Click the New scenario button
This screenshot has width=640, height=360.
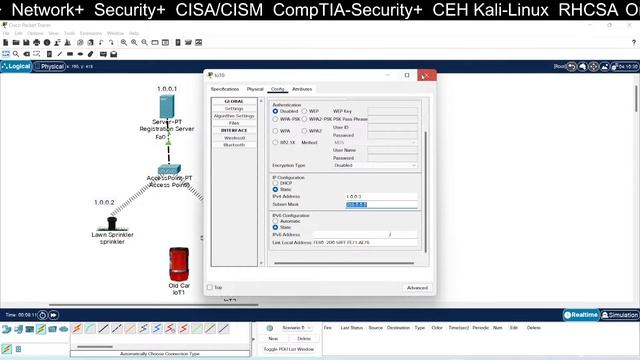(273, 339)
